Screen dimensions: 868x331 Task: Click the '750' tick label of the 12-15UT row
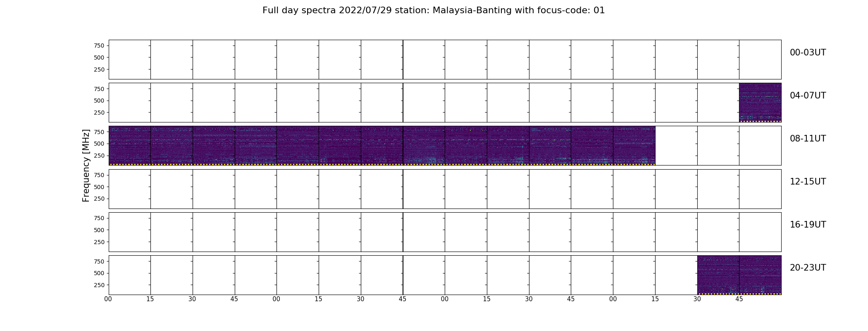pyautogui.click(x=99, y=175)
